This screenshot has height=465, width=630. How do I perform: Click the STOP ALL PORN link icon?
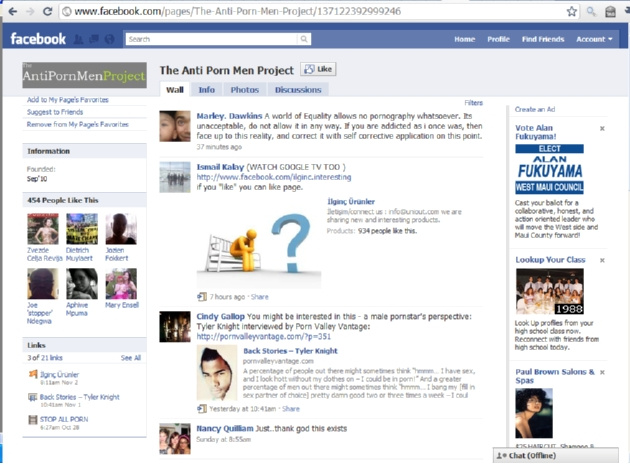(33, 420)
